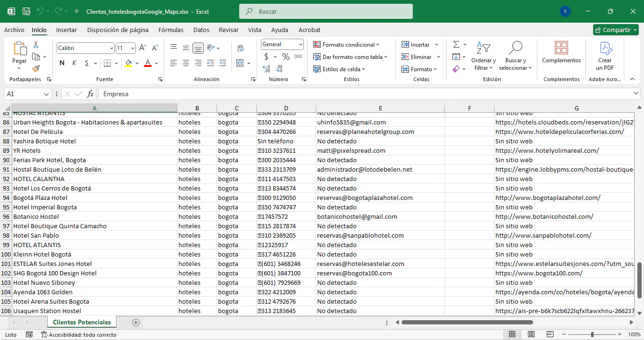Toggle center text alignment
644x340 pixels.
tap(186, 63)
